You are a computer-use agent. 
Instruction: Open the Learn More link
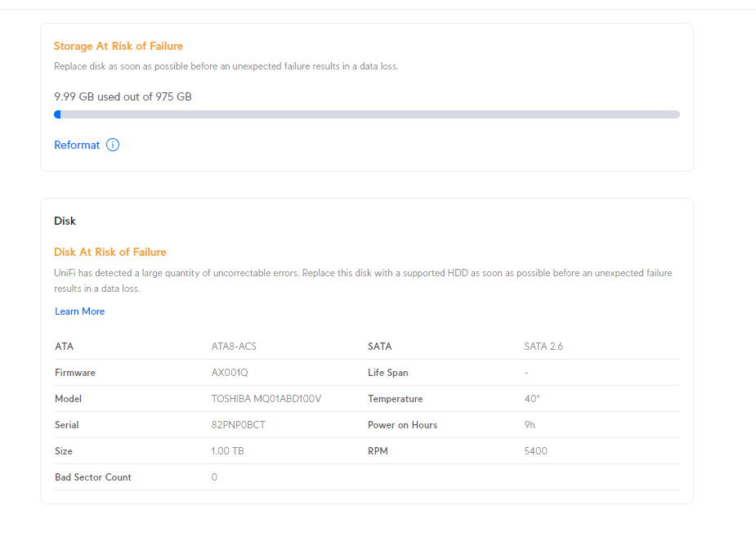pyautogui.click(x=80, y=311)
